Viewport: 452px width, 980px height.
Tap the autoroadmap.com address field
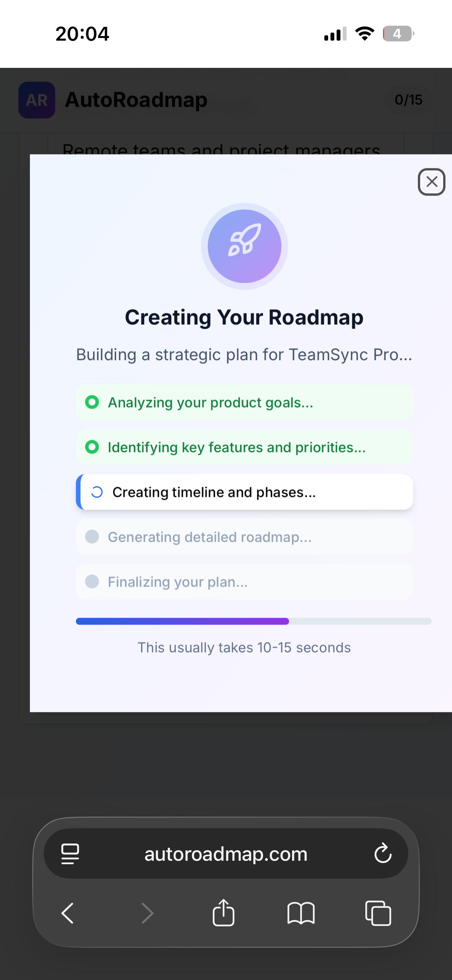pyautogui.click(x=225, y=853)
